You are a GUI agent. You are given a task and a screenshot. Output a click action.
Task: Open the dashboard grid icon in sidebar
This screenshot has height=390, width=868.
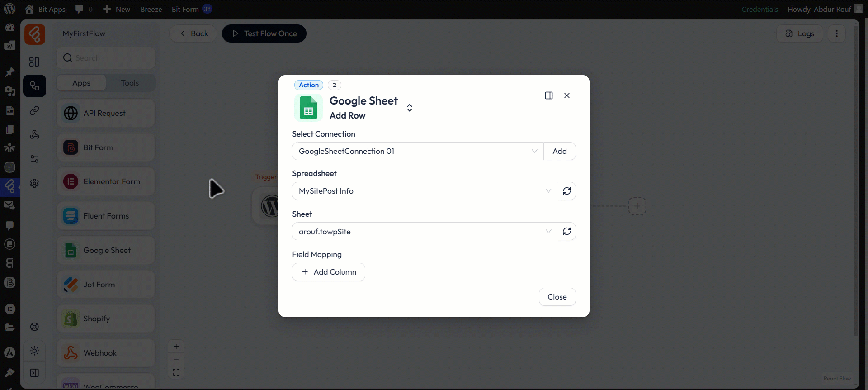coord(34,62)
